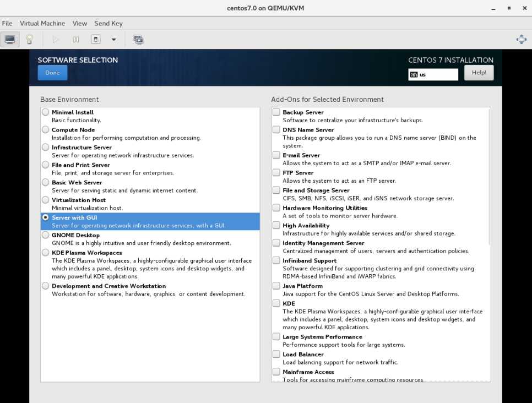
Task: Pause the virtual machine
Action: [75, 40]
